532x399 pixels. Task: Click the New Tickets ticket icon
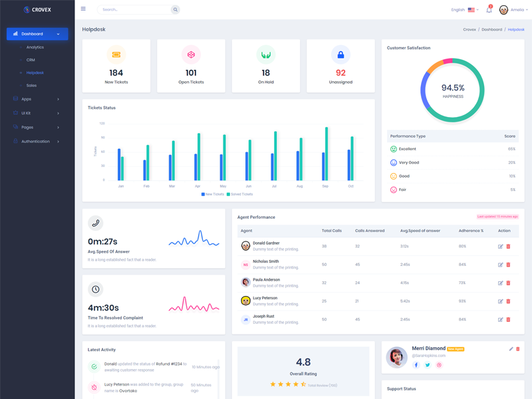click(x=116, y=55)
